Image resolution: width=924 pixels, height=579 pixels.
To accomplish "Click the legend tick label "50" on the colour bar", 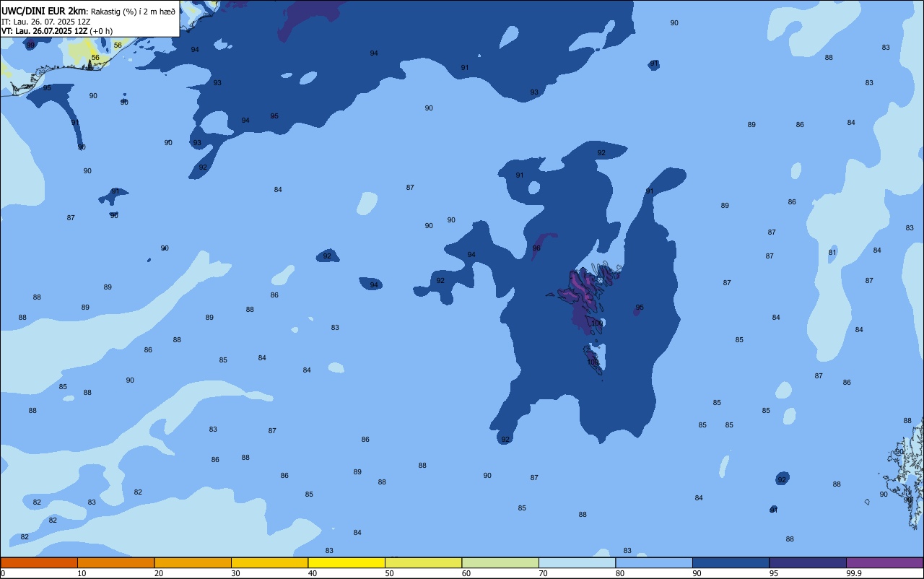I will click(x=389, y=573).
